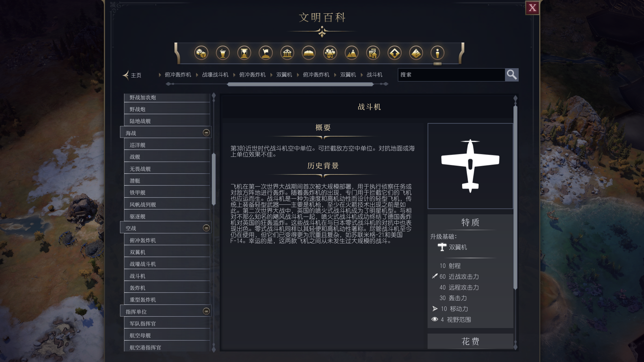Click the 历史背景 section heading
Viewport: 644px width, 362px height.
[323, 166]
